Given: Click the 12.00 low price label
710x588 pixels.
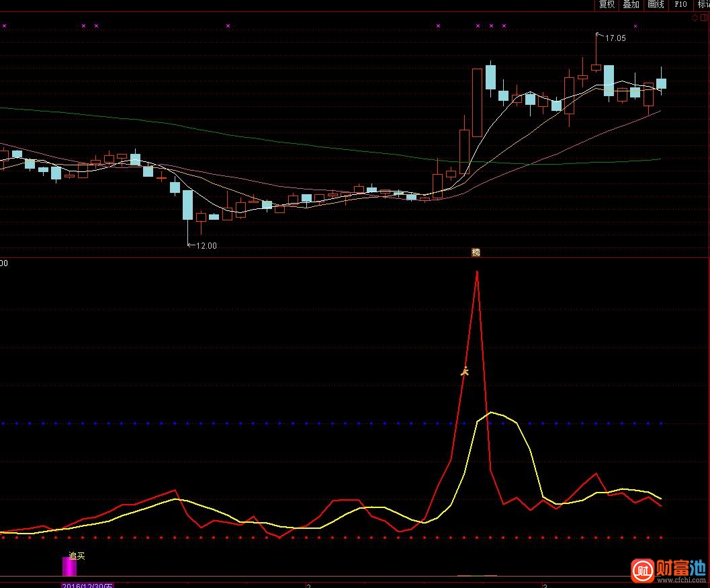Looking at the screenshot, I should click(206, 245).
